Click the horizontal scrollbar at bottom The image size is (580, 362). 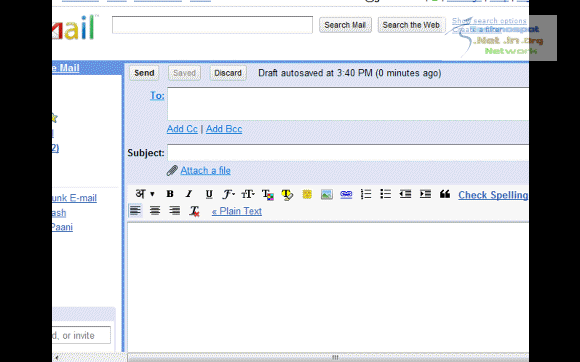tap(328, 357)
